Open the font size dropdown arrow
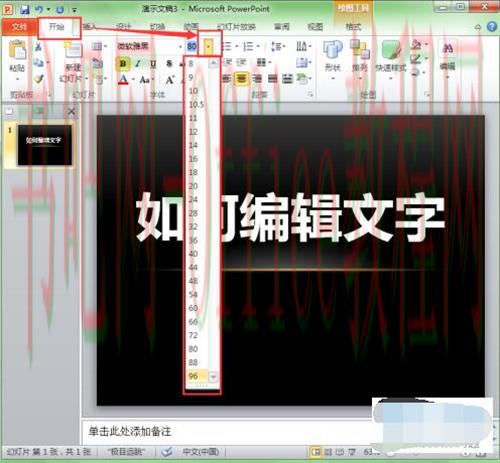 209,47
